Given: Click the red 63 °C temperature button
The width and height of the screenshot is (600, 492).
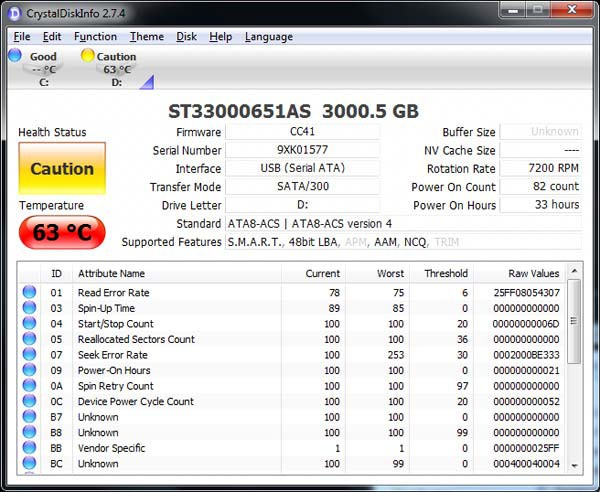Looking at the screenshot, I should click(x=62, y=232).
